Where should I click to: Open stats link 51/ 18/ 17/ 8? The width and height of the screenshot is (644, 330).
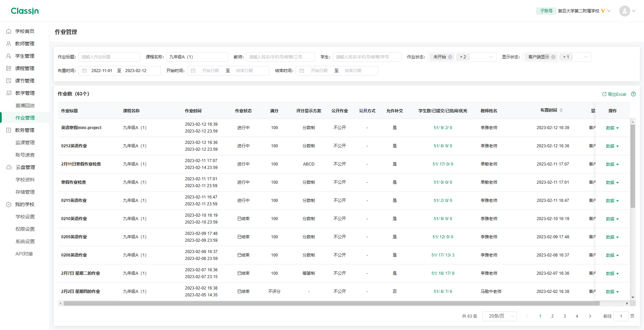(x=443, y=273)
